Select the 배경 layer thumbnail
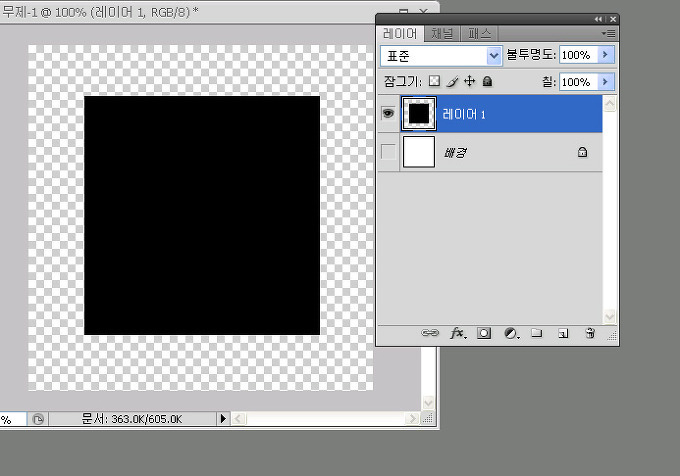 click(x=418, y=152)
